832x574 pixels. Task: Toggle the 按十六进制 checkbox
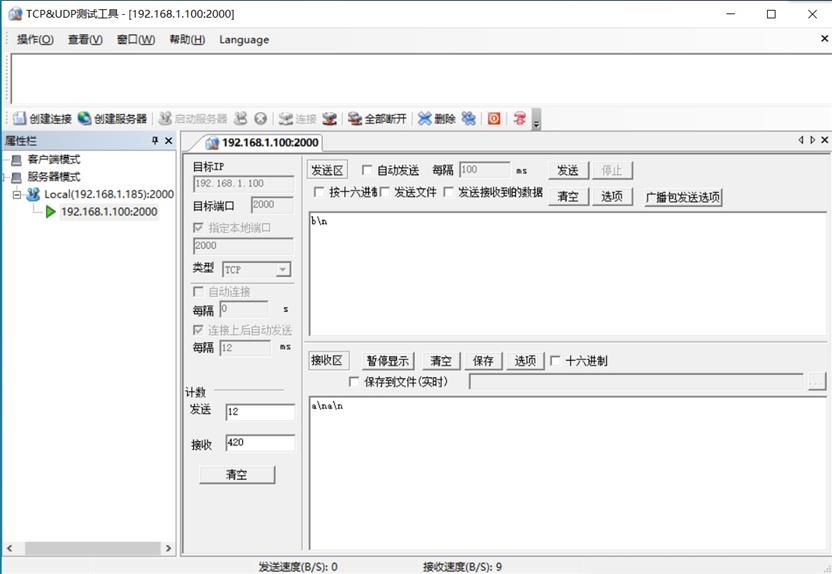tap(318, 192)
